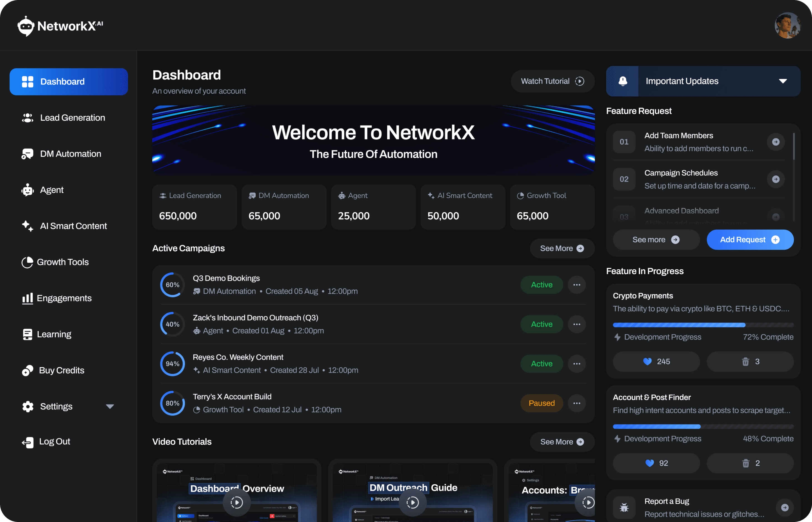Expand the Important Updates dropdown

pyautogui.click(x=783, y=81)
